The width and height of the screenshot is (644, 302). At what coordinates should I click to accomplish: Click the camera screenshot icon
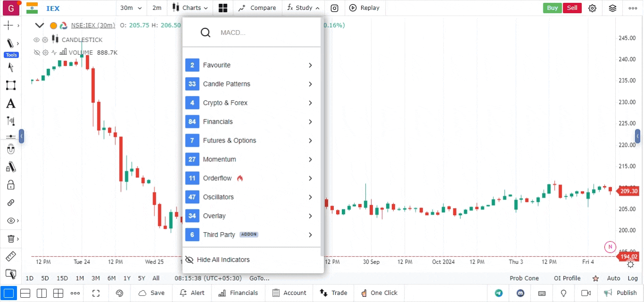point(334,8)
